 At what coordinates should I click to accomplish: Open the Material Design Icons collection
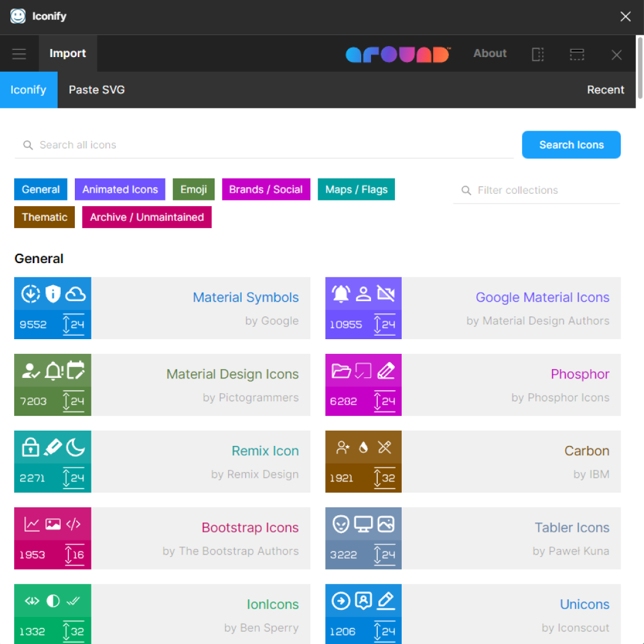(x=163, y=385)
